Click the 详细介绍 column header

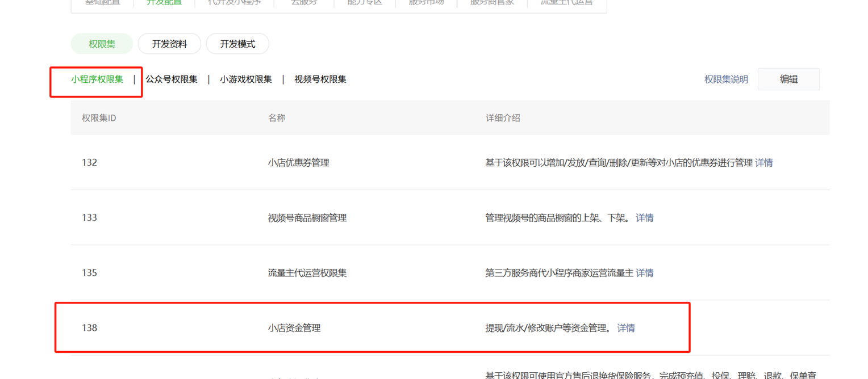point(503,118)
